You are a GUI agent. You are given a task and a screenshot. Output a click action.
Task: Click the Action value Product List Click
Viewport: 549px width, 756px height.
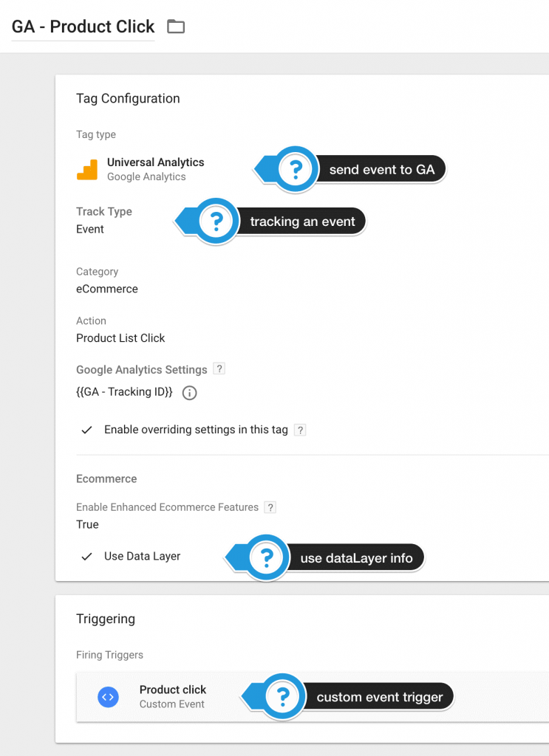coord(120,338)
